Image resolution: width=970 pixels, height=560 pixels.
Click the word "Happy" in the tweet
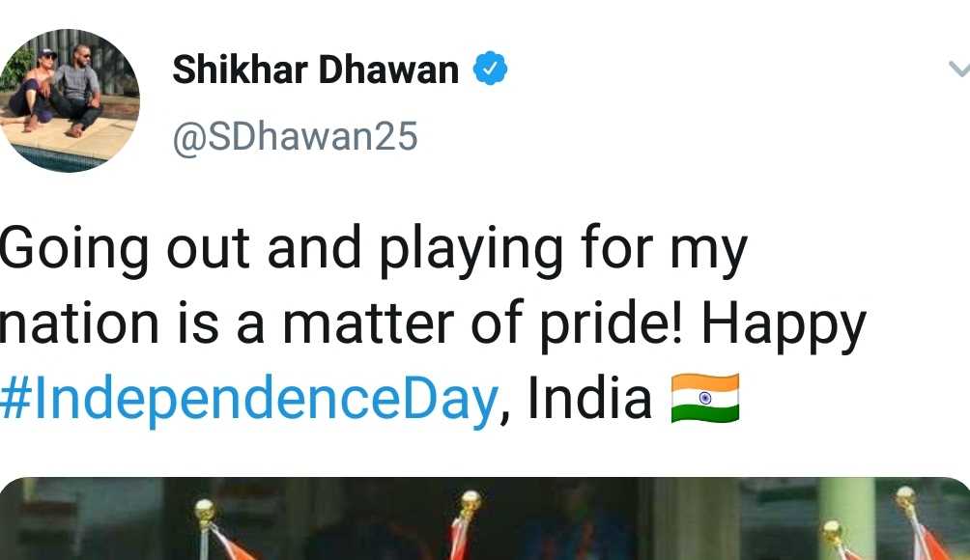tap(784, 325)
